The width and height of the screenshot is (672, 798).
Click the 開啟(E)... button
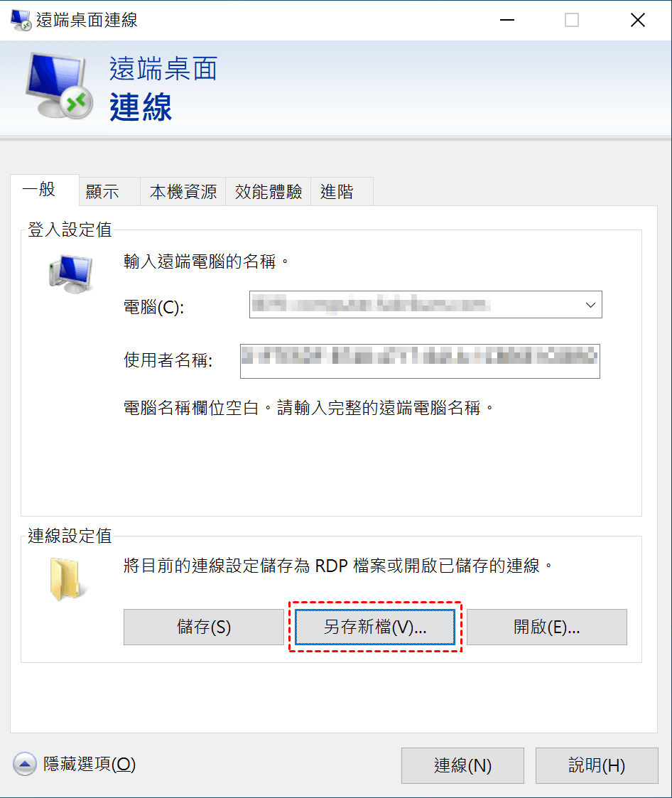click(547, 627)
